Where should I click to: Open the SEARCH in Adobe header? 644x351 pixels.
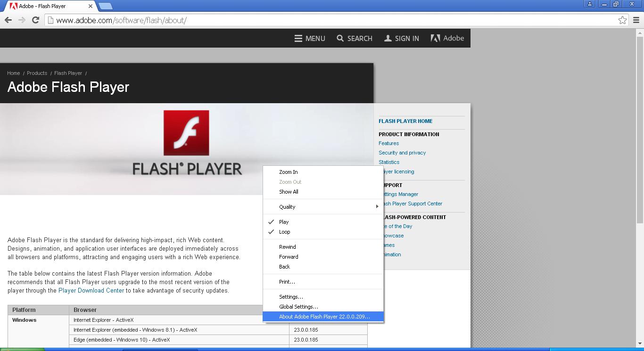pyautogui.click(x=355, y=39)
